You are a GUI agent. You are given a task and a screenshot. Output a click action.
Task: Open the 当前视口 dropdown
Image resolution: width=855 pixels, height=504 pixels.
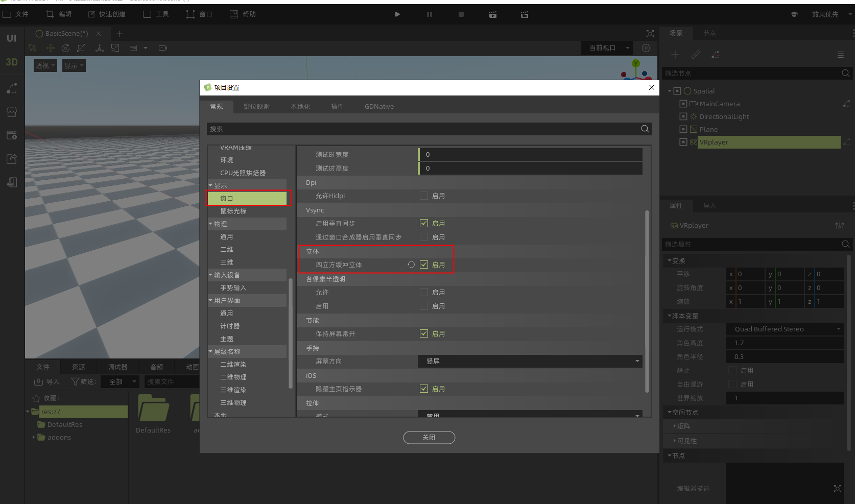[607, 48]
